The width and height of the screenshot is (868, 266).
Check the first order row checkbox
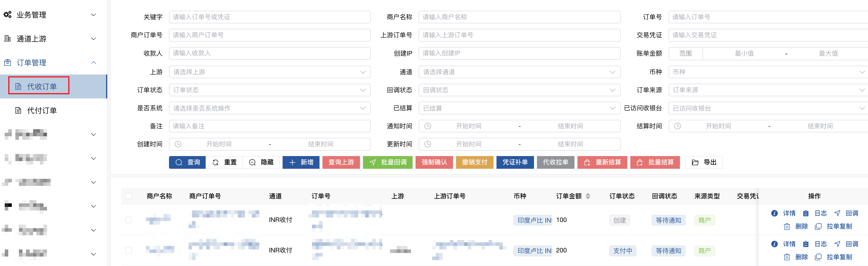point(129,220)
